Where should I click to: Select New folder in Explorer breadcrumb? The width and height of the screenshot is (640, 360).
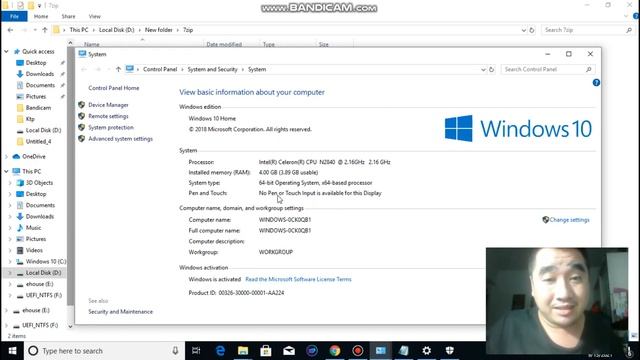pyautogui.click(x=158, y=30)
